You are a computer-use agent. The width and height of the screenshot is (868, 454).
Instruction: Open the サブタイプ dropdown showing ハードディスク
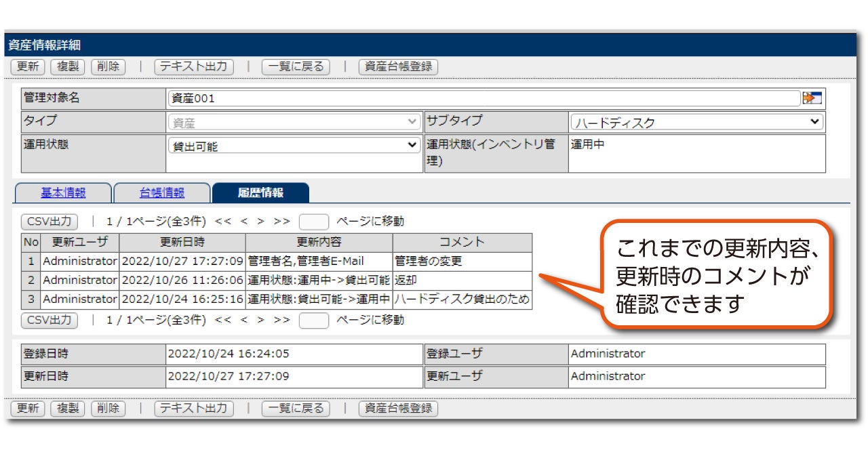[696, 123]
